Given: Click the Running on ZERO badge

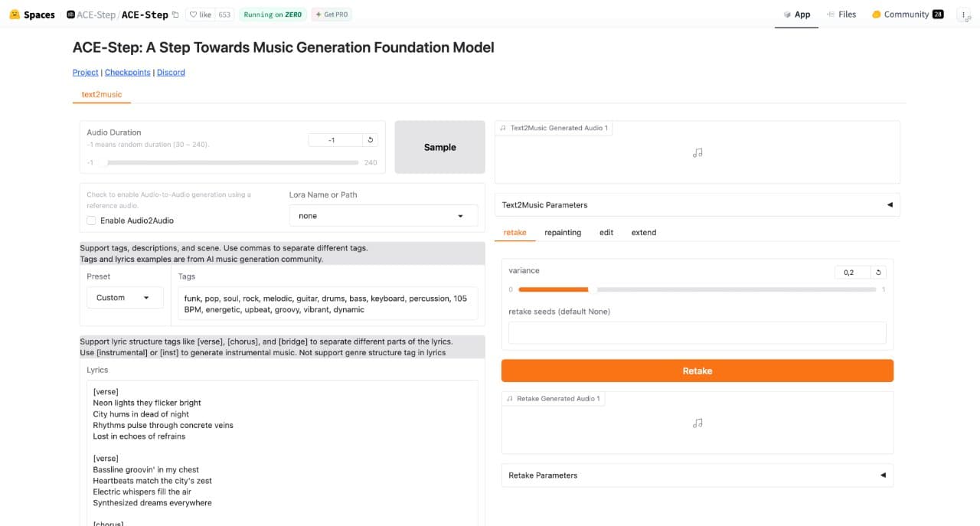Looking at the screenshot, I should click(273, 15).
